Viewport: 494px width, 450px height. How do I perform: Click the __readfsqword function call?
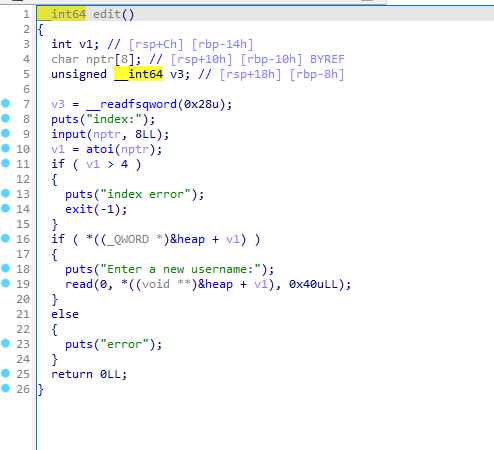click(131, 104)
